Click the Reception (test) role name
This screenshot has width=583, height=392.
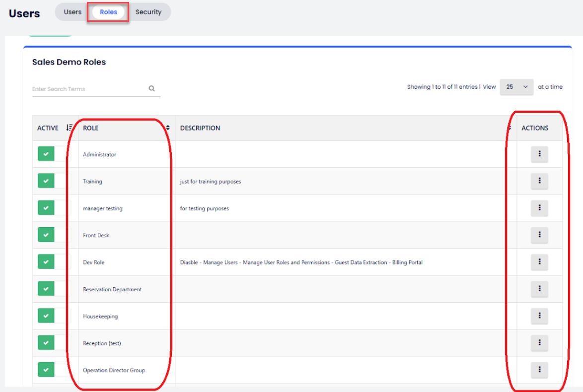(x=102, y=343)
